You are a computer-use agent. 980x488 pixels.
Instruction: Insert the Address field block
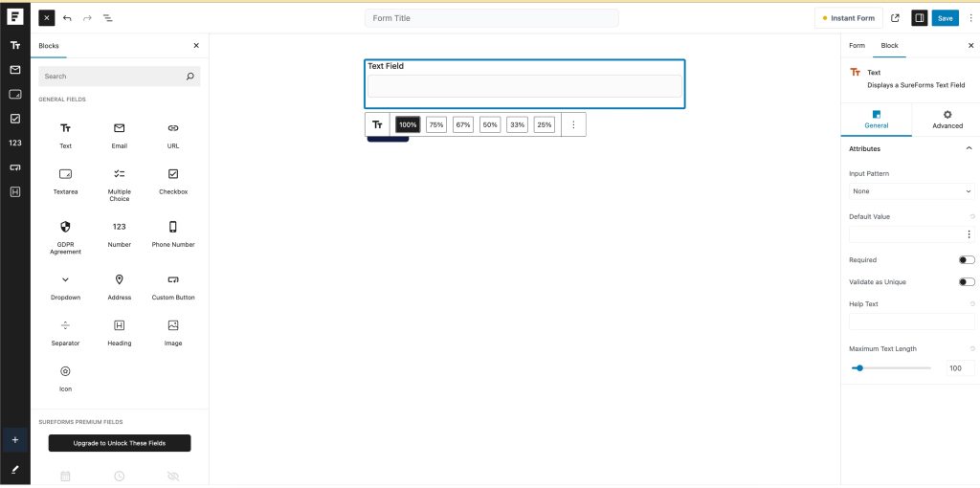(119, 286)
